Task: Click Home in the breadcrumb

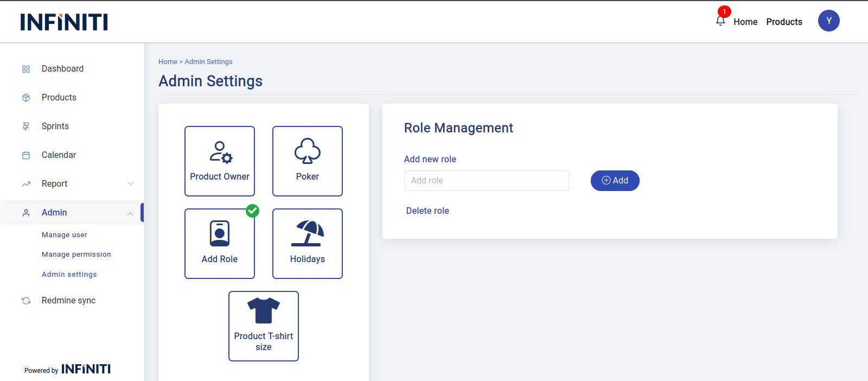Action: pos(168,62)
